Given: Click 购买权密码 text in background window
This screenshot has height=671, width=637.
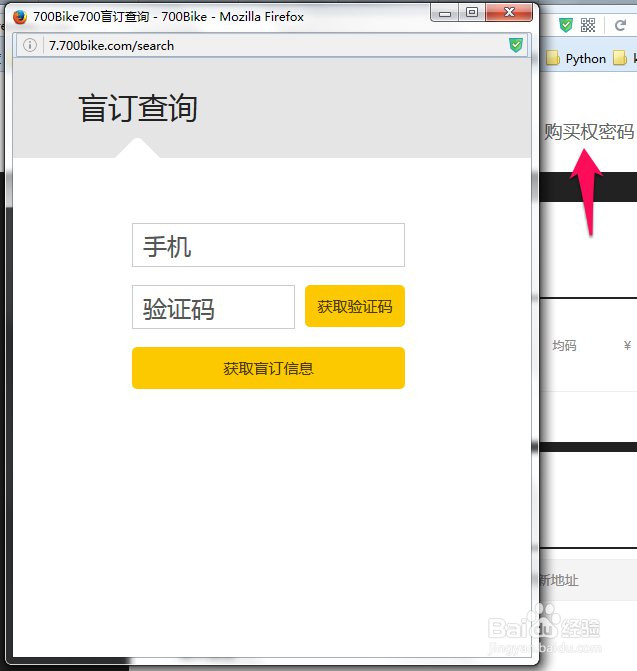Looking at the screenshot, I should pyautogui.click(x=589, y=131).
